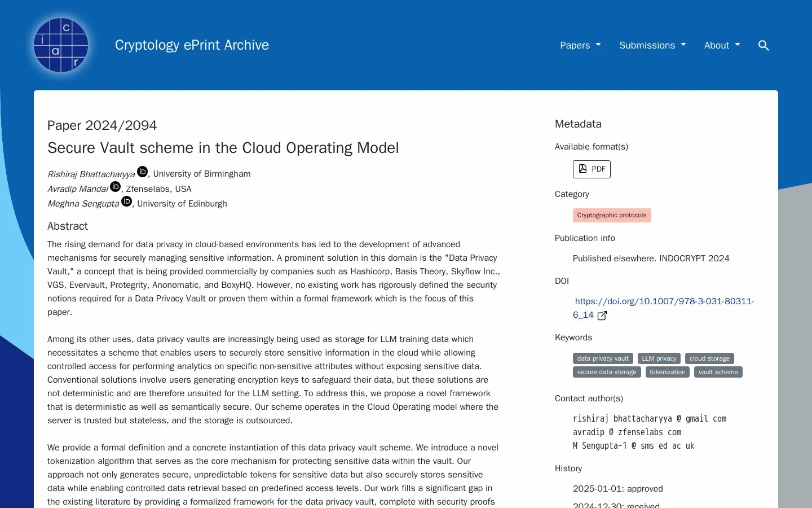This screenshot has height=508, width=812.
Task: Expand the About dropdown menu
Action: click(x=722, y=45)
